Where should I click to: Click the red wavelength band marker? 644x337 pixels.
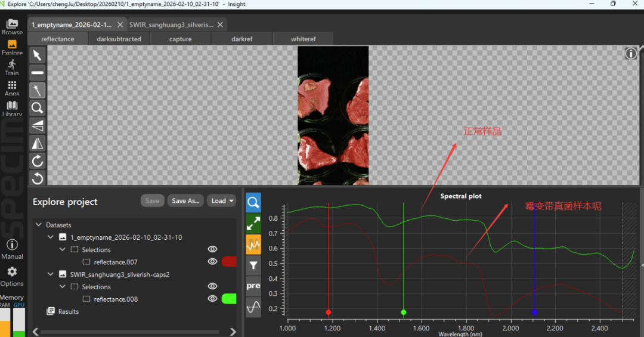328,313
